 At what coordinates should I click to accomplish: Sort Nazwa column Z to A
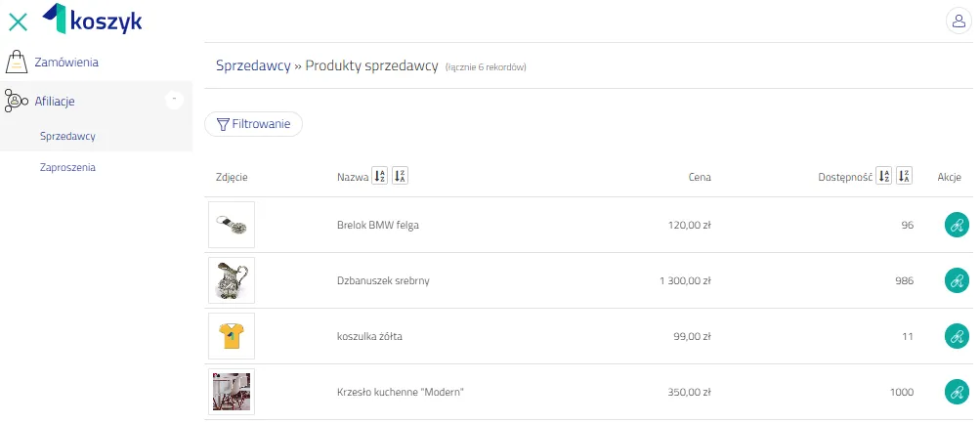(400, 177)
